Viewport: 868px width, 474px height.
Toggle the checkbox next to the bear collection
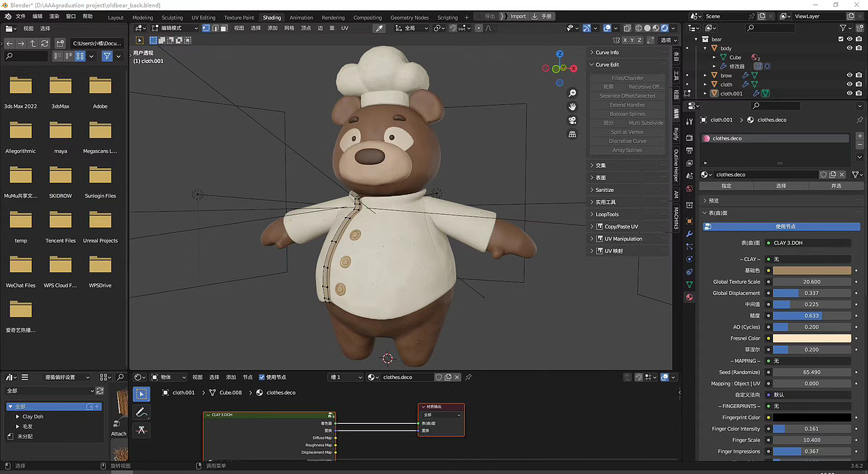pyautogui.click(x=841, y=39)
